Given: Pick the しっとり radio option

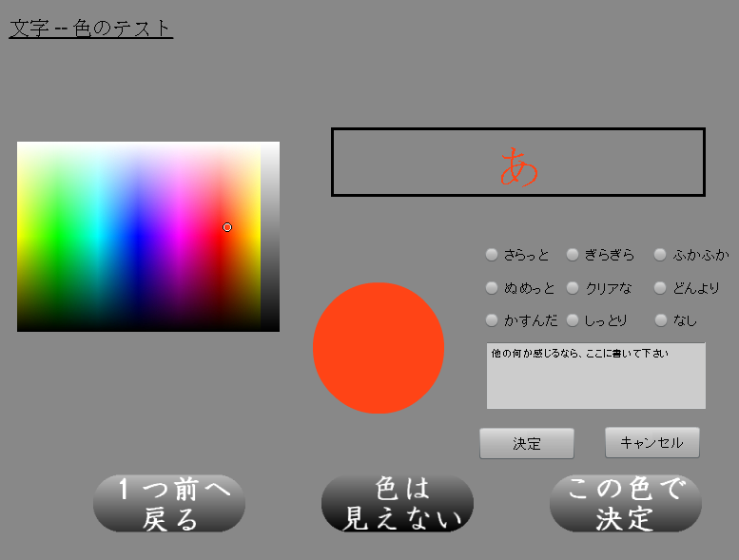Looking at the screenshot, I should coord(573,320).
